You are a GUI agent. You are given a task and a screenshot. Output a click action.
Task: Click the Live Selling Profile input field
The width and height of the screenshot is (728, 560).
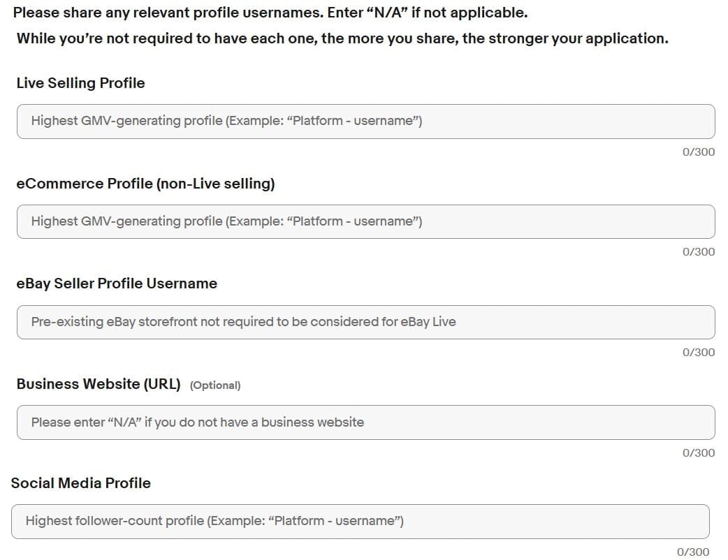click(365, 121)
